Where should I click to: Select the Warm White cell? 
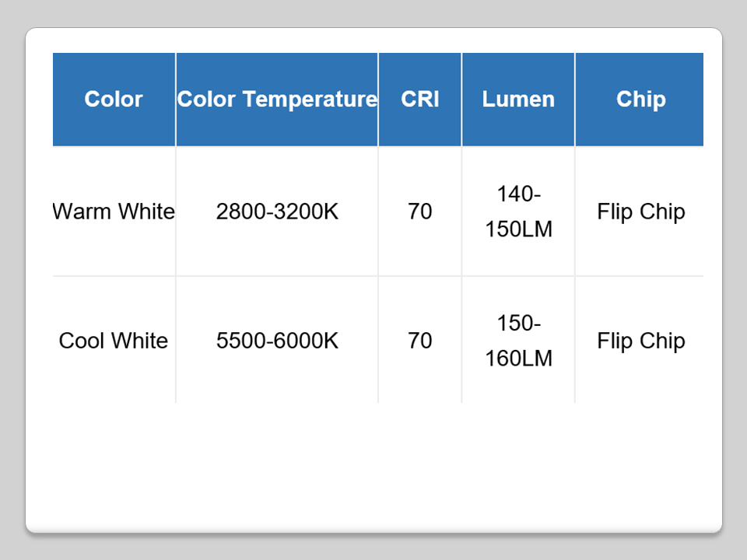point(114,212)
